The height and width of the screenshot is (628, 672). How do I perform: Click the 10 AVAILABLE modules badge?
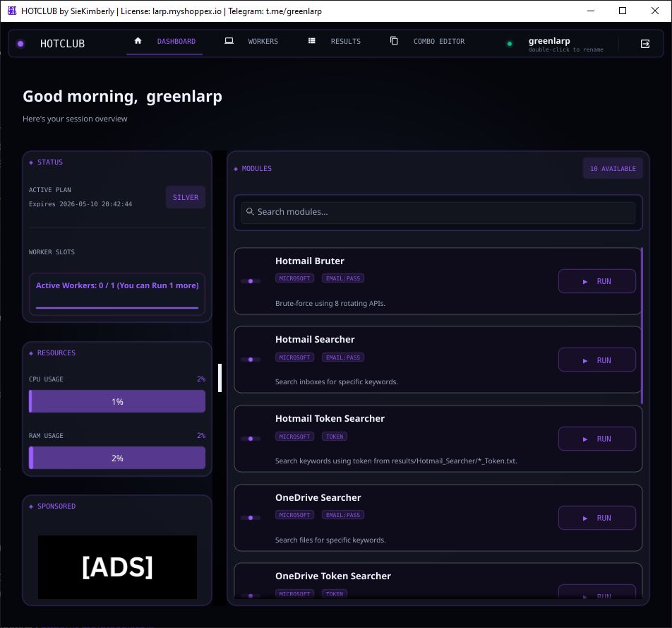tap(613, 169)
